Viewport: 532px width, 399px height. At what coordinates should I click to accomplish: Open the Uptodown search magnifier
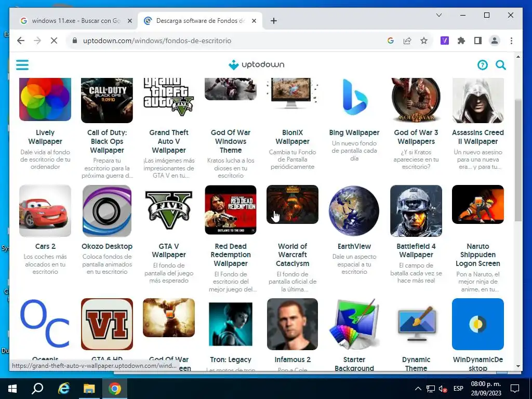[x=501, y=65]
